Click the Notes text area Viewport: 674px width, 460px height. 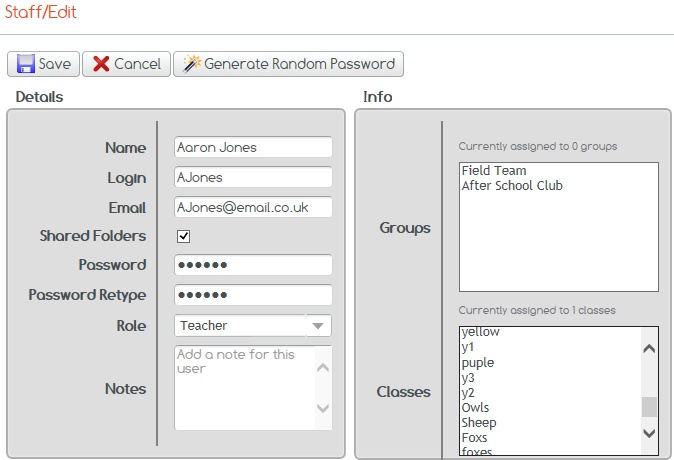pos(245,387)
